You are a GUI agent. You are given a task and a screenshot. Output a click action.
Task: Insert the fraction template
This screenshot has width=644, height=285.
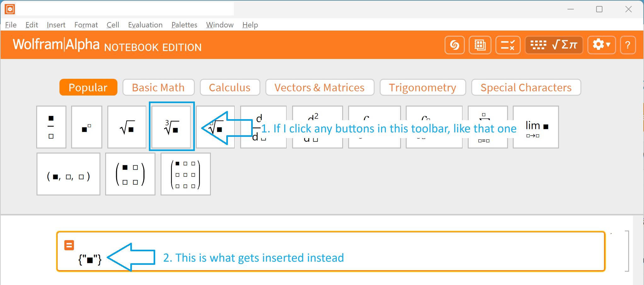[x=51, y=127]
